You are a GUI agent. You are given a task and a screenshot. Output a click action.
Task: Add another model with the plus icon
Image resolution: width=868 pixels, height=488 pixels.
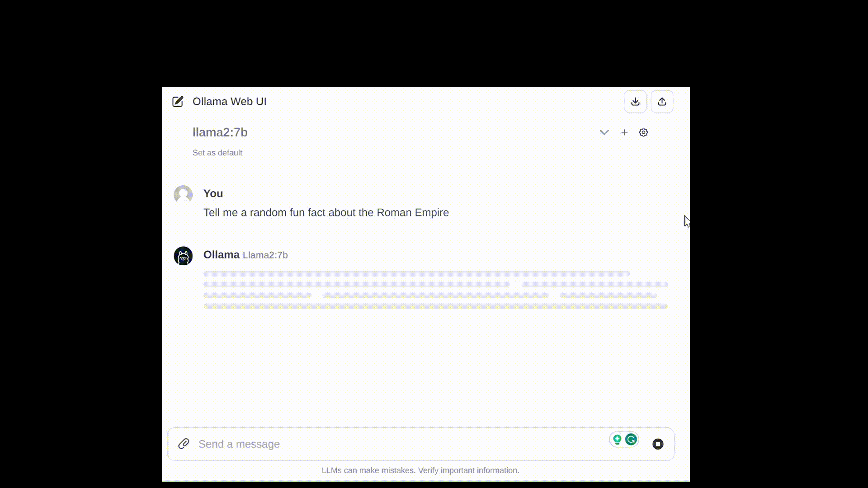(624, 132)
